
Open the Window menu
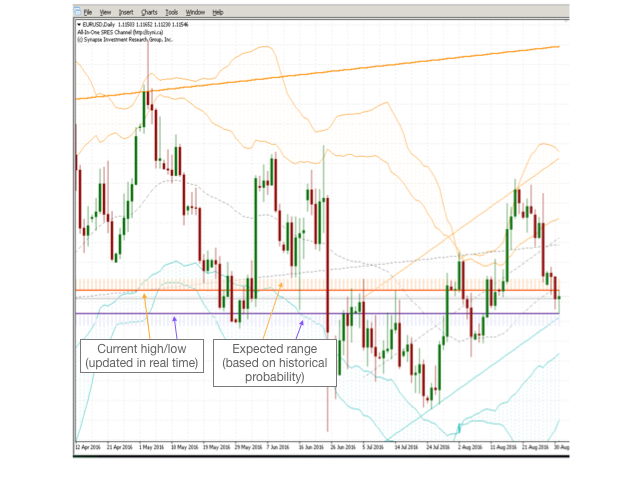195,12
